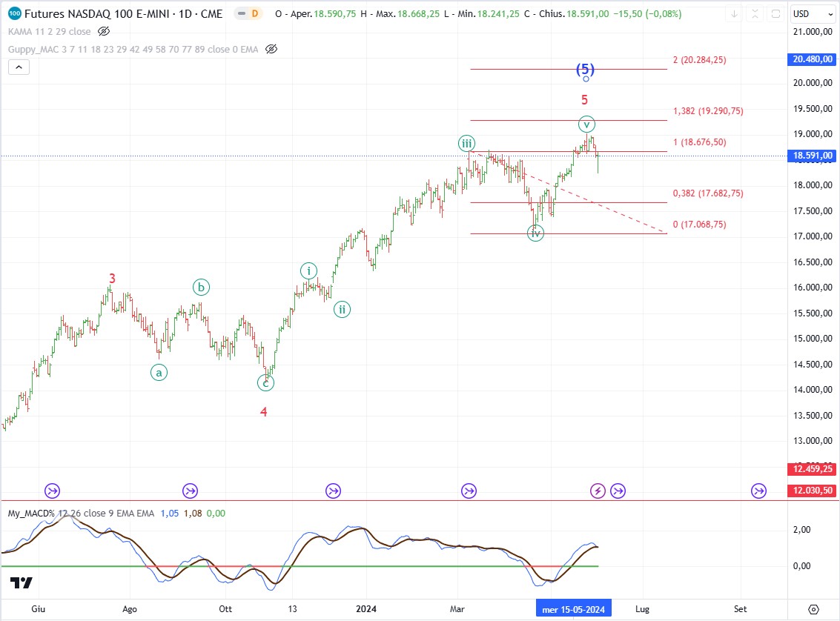This screenshot has width=840, height=621.
Task: Show the hidden Guppy_MAC indicator via eye icon
Action: 271,49
